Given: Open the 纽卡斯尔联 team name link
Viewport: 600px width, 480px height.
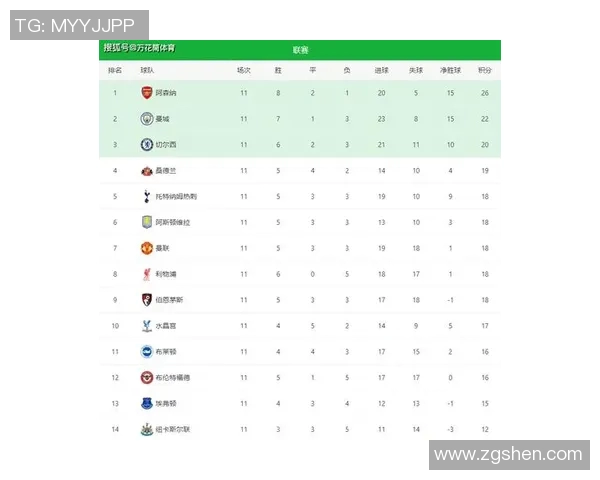Looking at the screenshot, I should tap(171, 429).
